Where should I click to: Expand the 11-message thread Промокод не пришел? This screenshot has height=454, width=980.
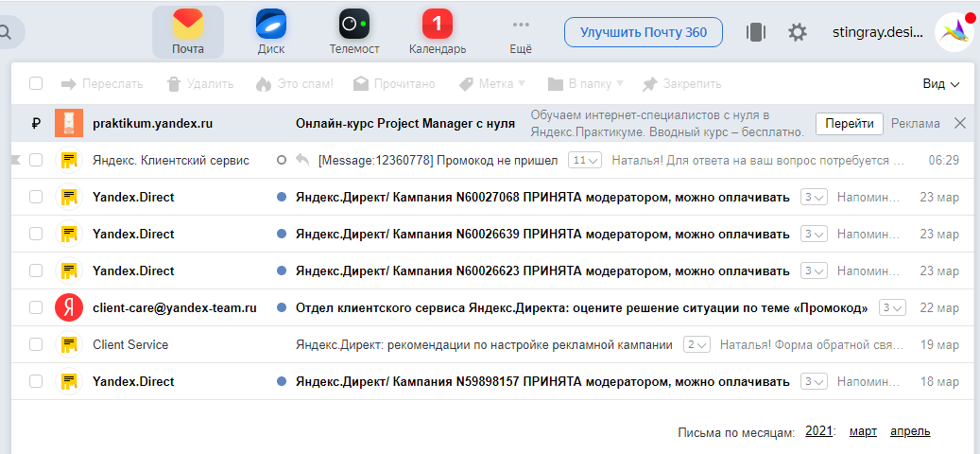pos(584,160)
